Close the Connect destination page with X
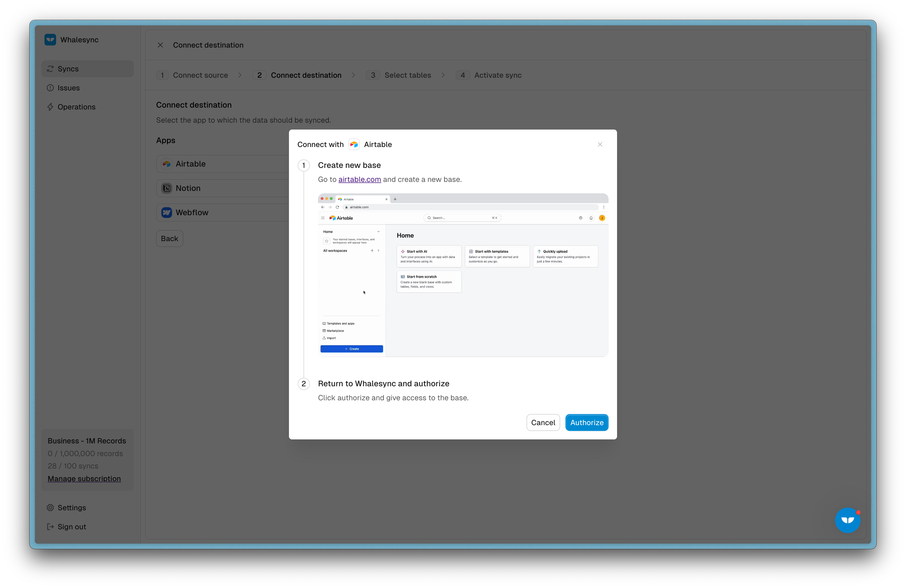 160,45
